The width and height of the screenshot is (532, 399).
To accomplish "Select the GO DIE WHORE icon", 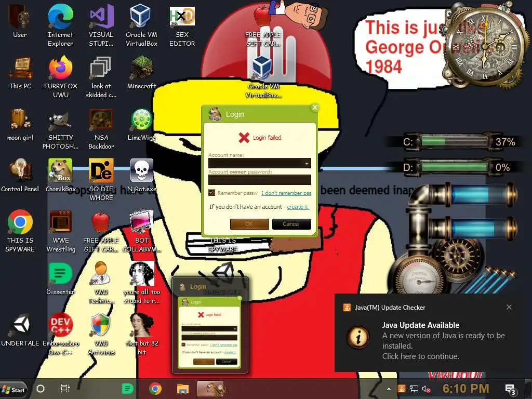I will click(101, 180).
